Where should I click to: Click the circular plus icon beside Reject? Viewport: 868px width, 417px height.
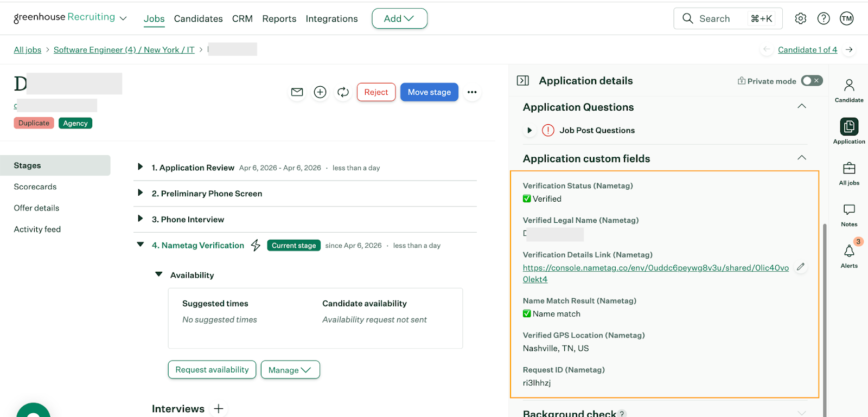click(320, 92)
